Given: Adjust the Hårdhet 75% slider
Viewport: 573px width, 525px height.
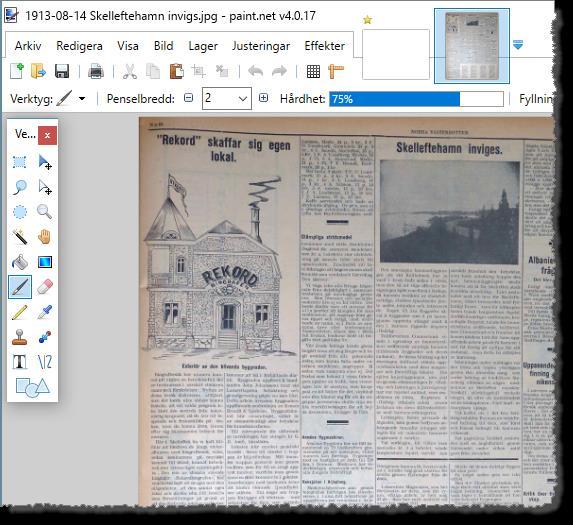Looking at the screenshot, I should pyautogui.click(x=416, y=99).
